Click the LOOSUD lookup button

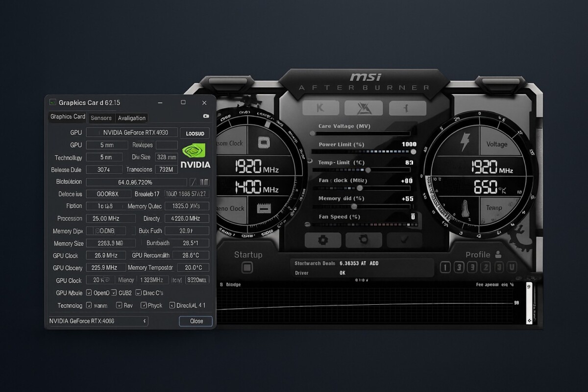(x=195, y=133)
